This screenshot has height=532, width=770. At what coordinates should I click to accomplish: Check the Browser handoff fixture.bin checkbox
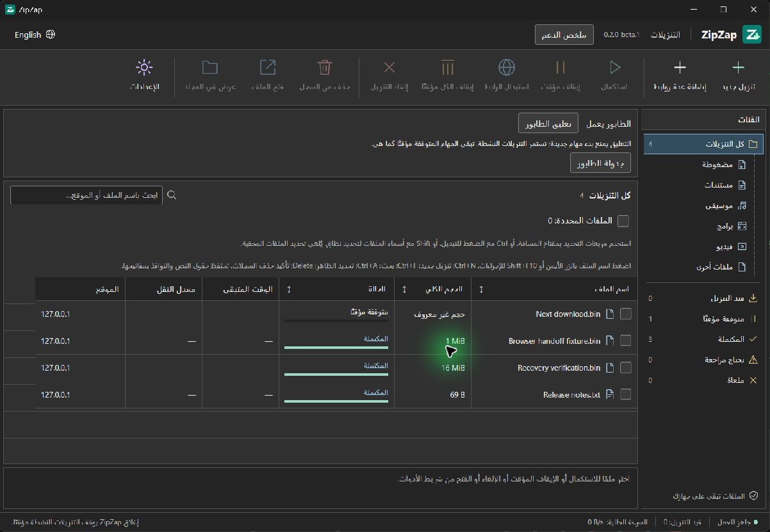pyautogui.click(x=626, y=341)
